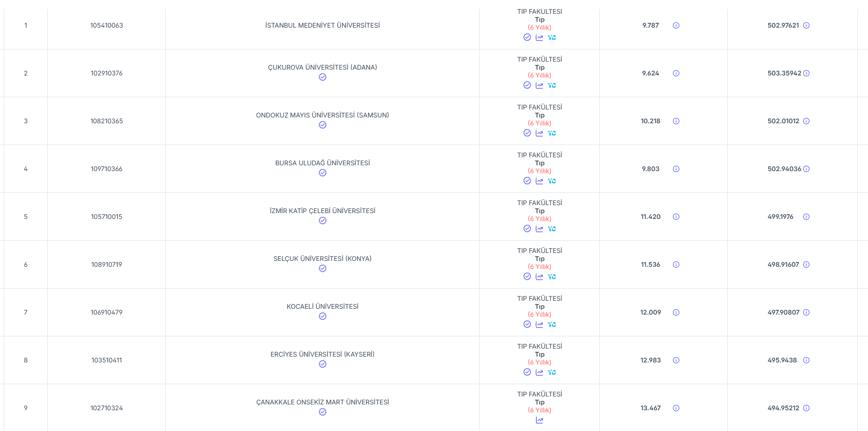Open İSTANBUL MEDENİYET ÜNİVERSİTESİ link
The width and height of the screenshot is (868, 431).
click(322, 26)
